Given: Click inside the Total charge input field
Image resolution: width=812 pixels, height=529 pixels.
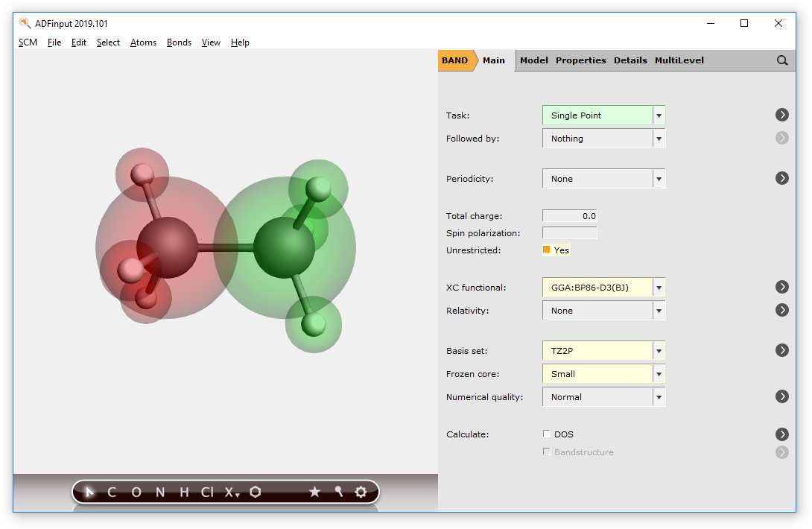Looking at the screenshot, I should [569, 215].
